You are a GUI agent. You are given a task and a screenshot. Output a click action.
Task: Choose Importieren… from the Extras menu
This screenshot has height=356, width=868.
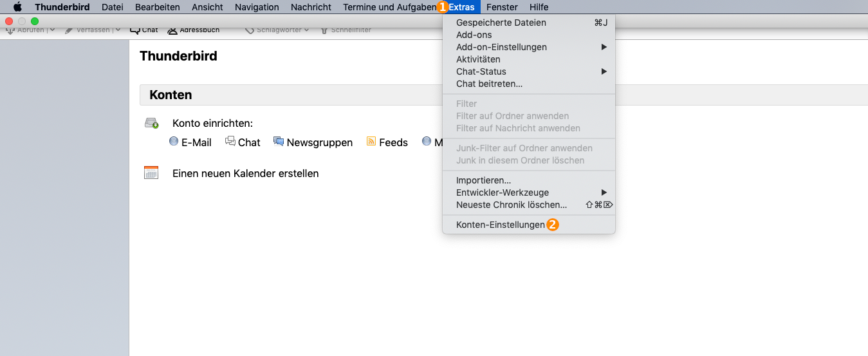pyautogui.click(x=529, y=180)
